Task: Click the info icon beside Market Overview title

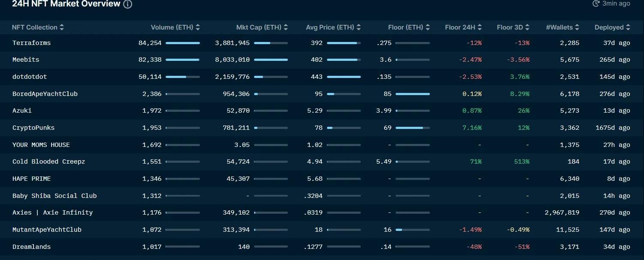Action: pyautogui.click(x=128, y=4)
